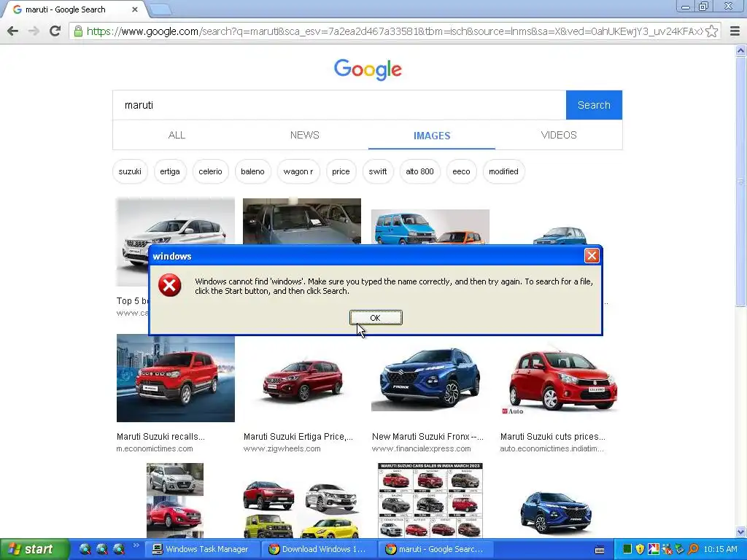
Task: Click the taskbar on-screen keyboard icon
Action: pos(600,550)
